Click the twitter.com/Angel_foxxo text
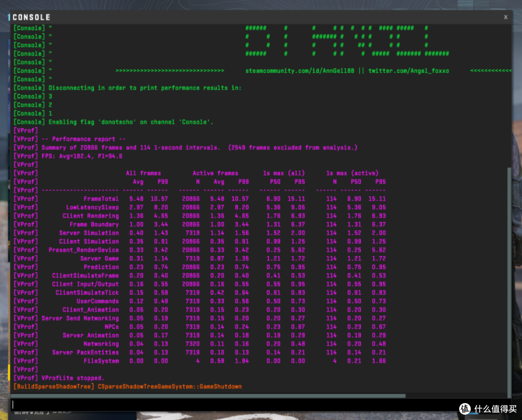This screenshot has height=420, width=522. click(x=408, y=71)
